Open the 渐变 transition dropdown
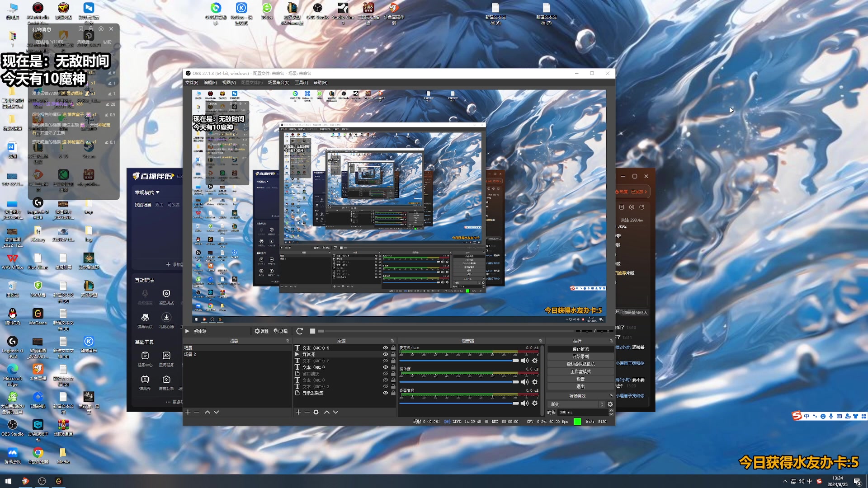The image size is (868, 488). pos(576,404)
